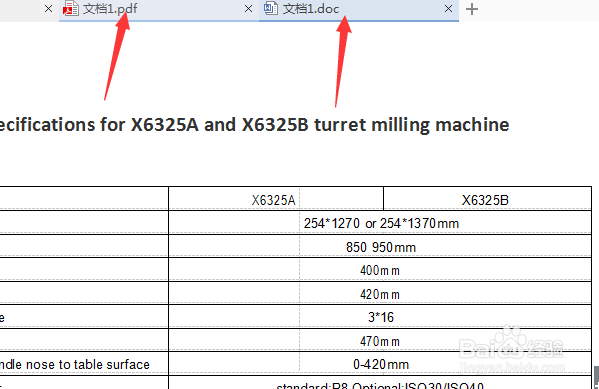The image size is (599, 389).
Task: Click the cell '254*1270 or 254*1370mm'
Action: tap(380, 222)
